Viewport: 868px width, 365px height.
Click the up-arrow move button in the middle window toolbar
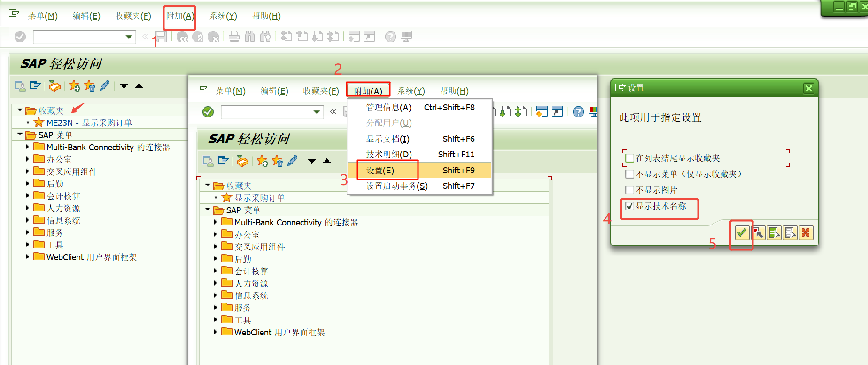327,161
